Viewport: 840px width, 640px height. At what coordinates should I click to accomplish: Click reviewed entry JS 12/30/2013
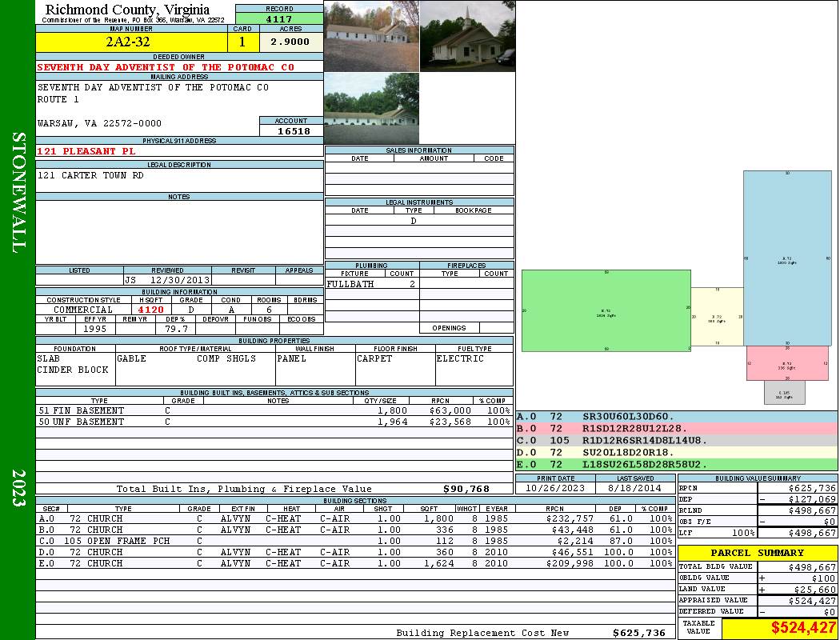[167, 279]
